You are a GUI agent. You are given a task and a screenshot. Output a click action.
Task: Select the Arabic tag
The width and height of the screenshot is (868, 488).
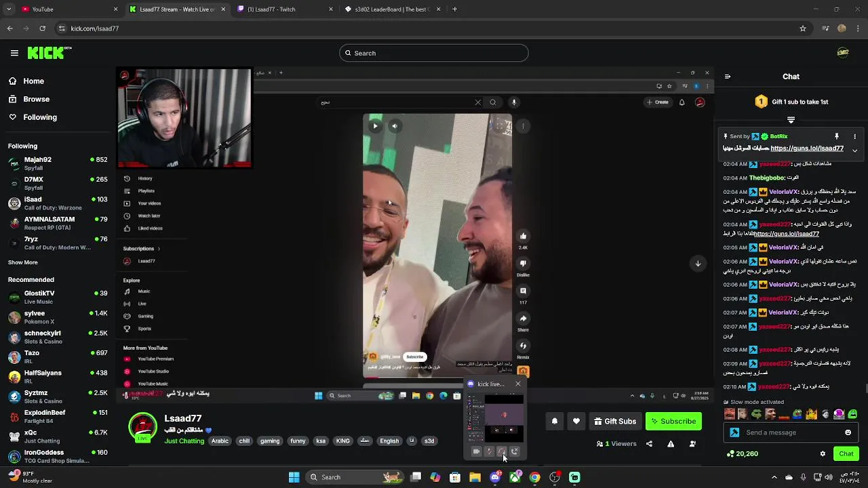click(x=220, y=441)
